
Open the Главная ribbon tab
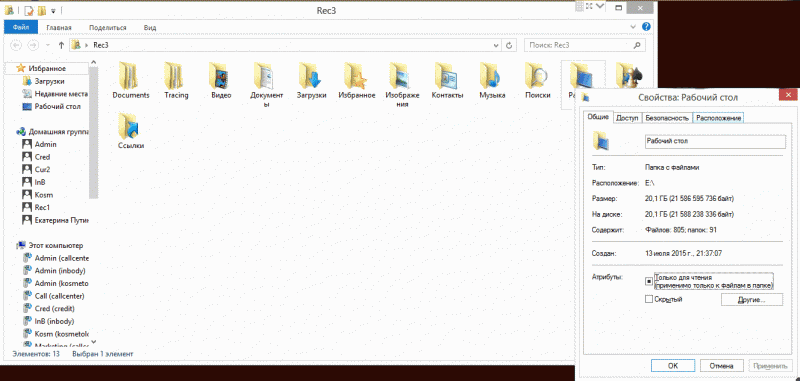59,28
